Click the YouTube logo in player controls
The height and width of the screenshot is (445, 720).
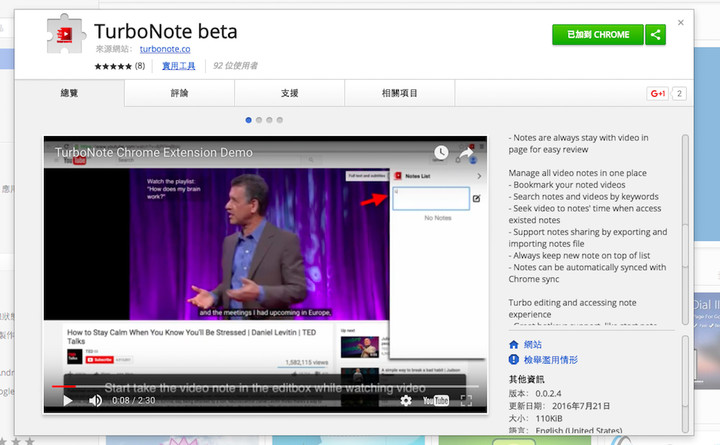(436, 401)
